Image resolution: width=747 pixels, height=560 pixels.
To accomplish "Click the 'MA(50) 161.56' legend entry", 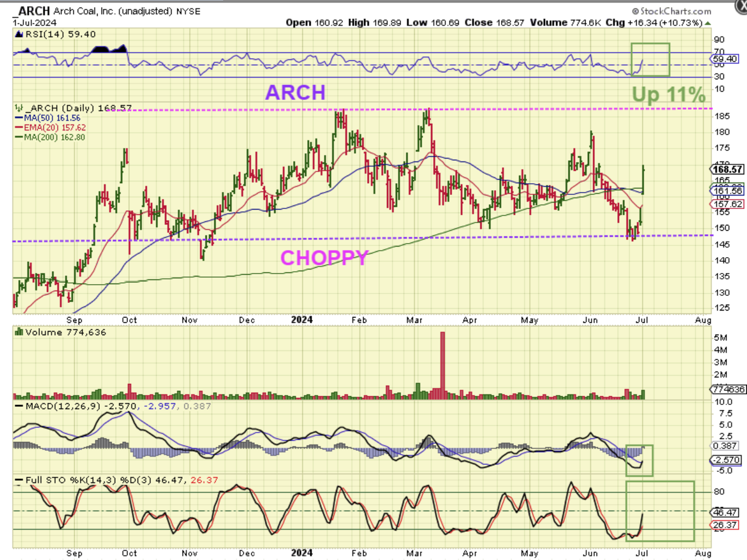I will [48, 118].
